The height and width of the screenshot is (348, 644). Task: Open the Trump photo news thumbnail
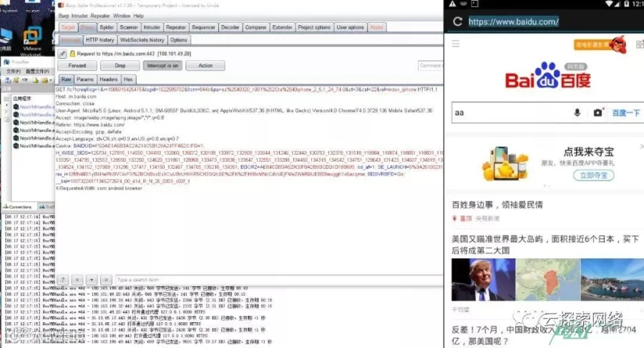[x=484, y=280]
